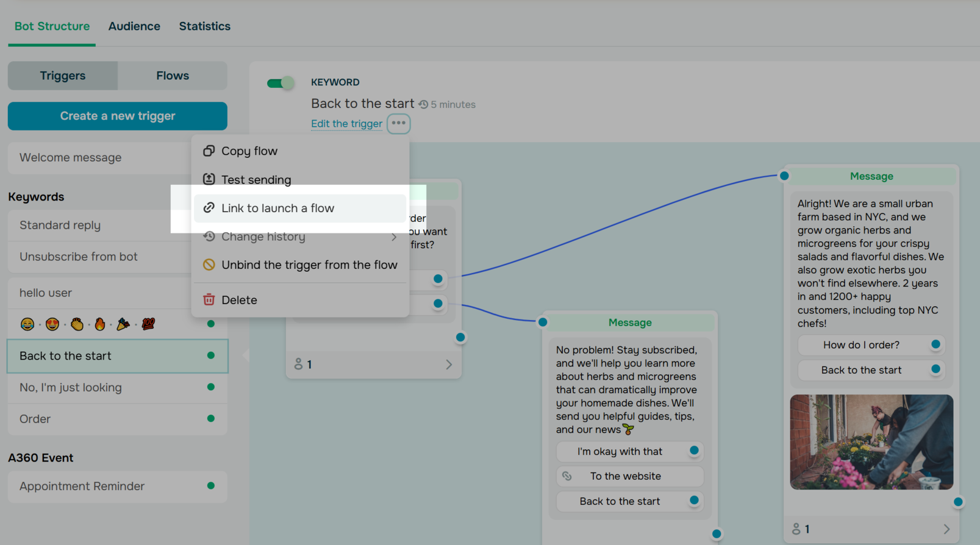Click I'm okay with that button
Screen dimensions: 980x545
point(630,451)
